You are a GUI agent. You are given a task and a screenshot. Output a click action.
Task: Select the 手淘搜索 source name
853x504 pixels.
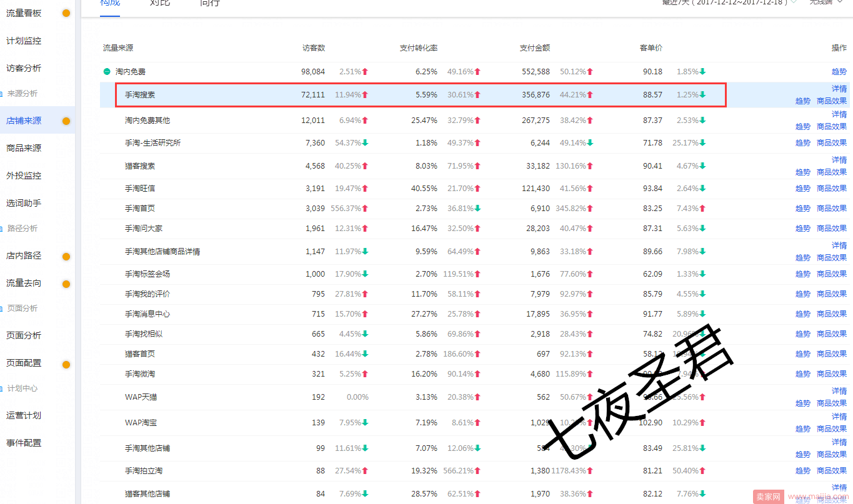pos(140,95)
